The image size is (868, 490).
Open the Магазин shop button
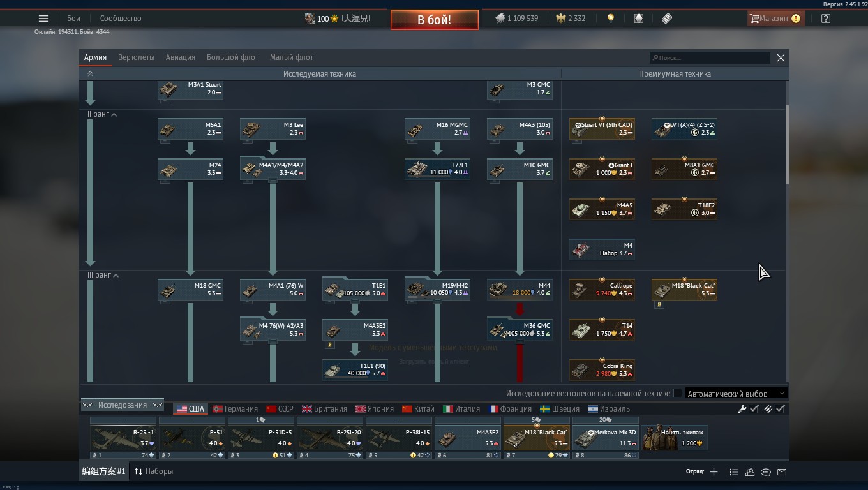coord(775,19)
